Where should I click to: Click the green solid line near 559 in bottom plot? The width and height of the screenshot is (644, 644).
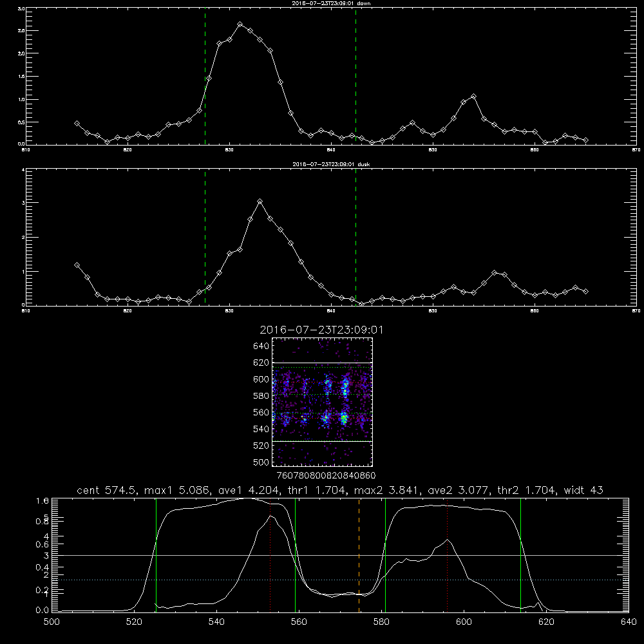(296, 555)
